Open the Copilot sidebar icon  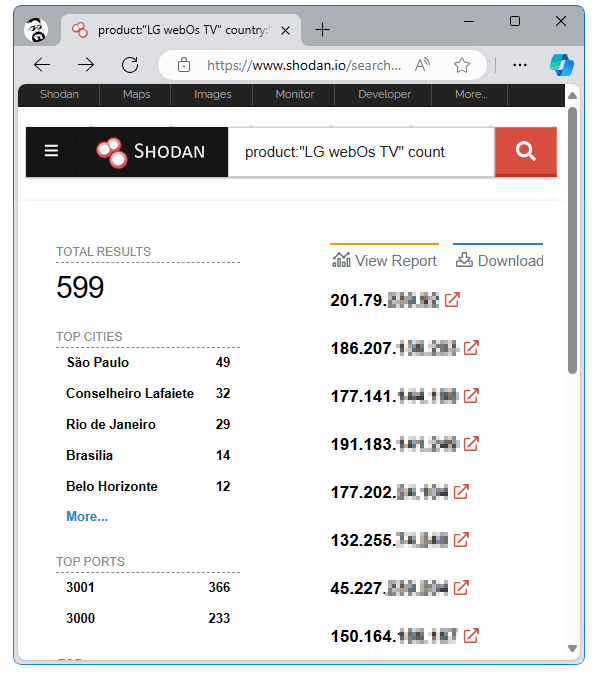click(x=562, y=65)
